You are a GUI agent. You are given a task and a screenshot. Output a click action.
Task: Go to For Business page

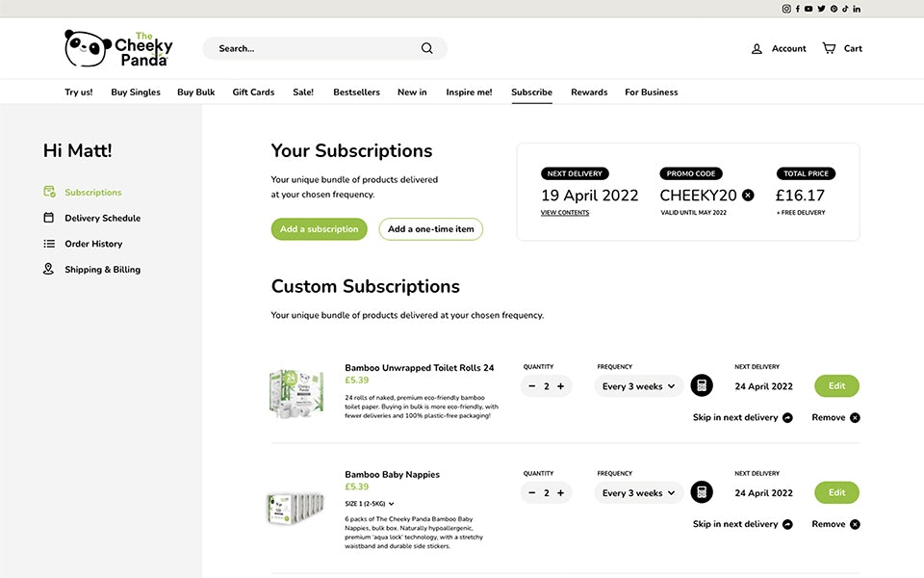pos(652,92)
